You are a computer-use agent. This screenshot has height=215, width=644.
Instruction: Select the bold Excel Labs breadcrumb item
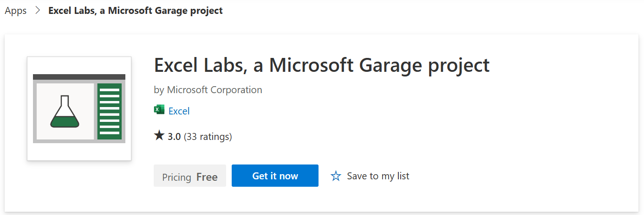coord(136,10)
